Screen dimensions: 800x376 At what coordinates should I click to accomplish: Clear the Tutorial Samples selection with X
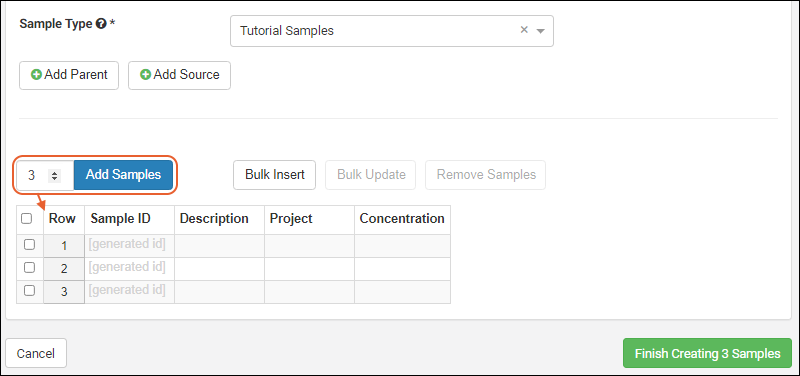524,30
